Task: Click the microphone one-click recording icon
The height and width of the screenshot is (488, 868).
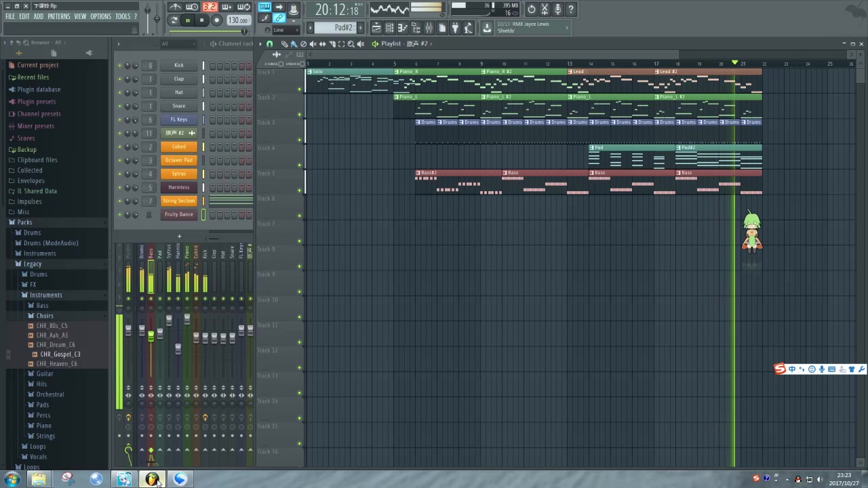Action: tap(557, 9)
